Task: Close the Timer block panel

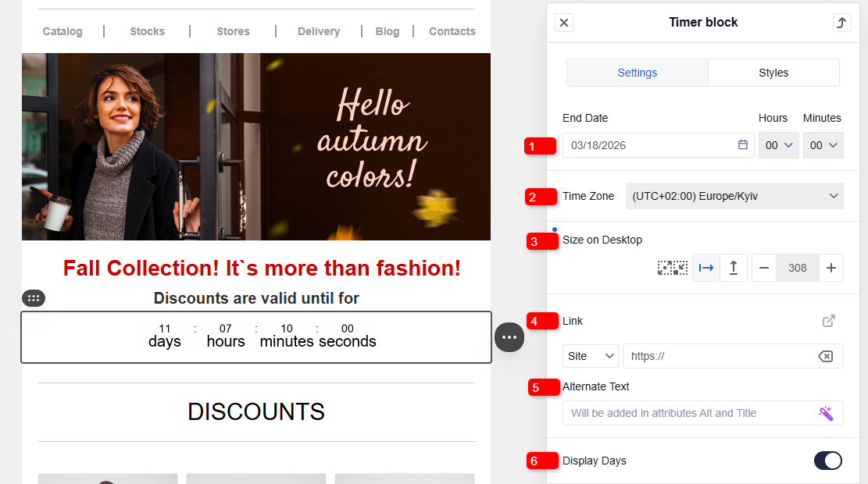Action: [563, 23]
